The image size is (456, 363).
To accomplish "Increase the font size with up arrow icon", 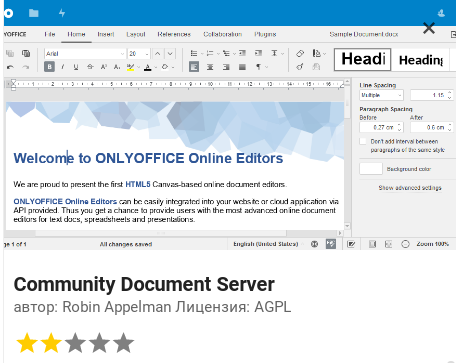I will (x=158, y=53).
